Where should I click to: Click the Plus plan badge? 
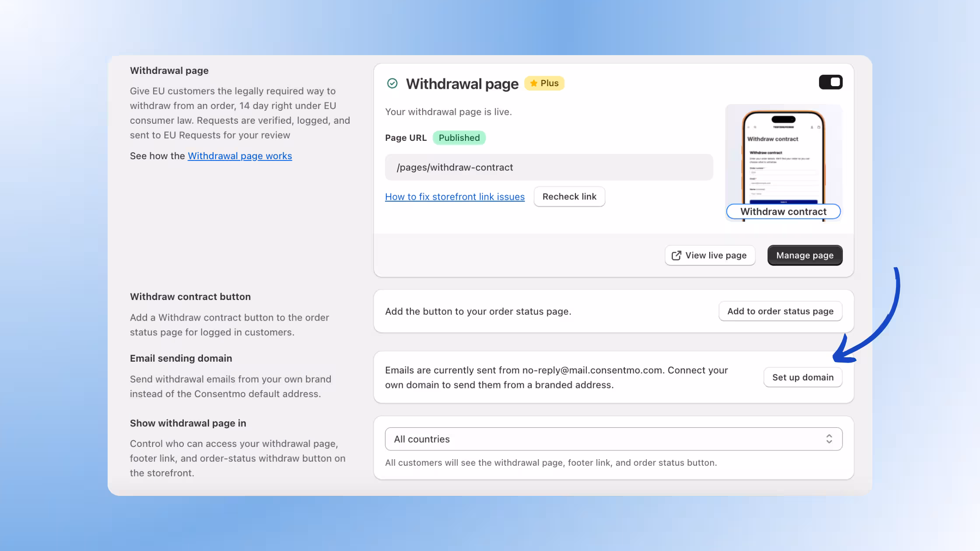(544, 83)
